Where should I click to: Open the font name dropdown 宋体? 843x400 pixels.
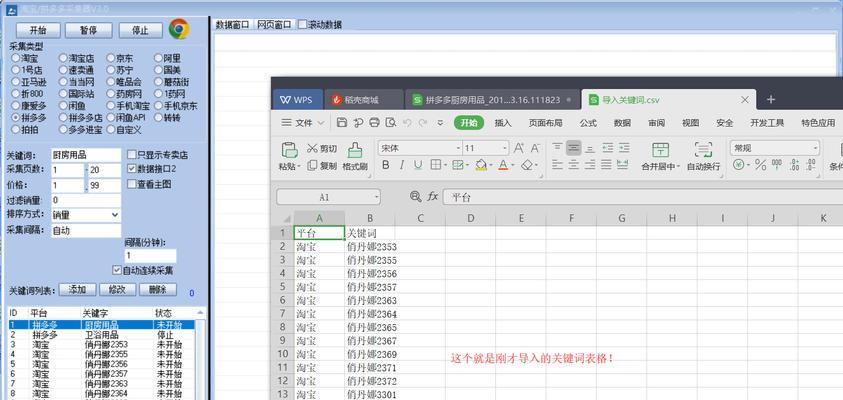coord(459,148)
